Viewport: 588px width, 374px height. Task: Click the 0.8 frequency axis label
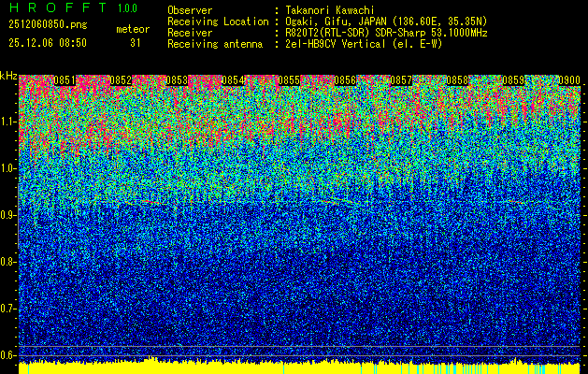9,262
